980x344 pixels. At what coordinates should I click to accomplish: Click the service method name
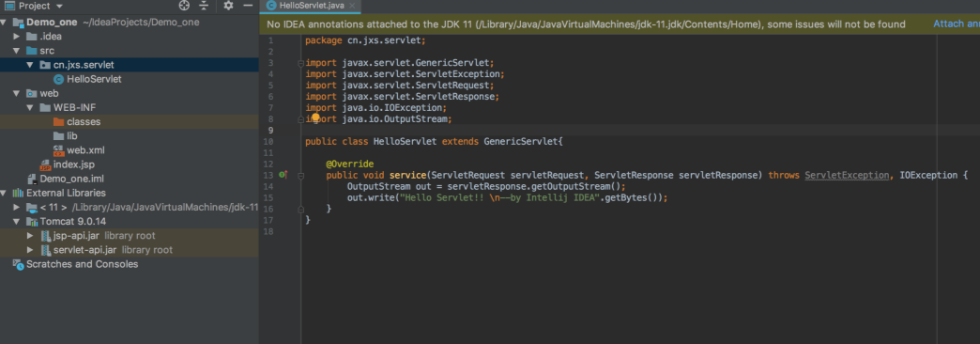pyautogui.click(x=407, y=176)
